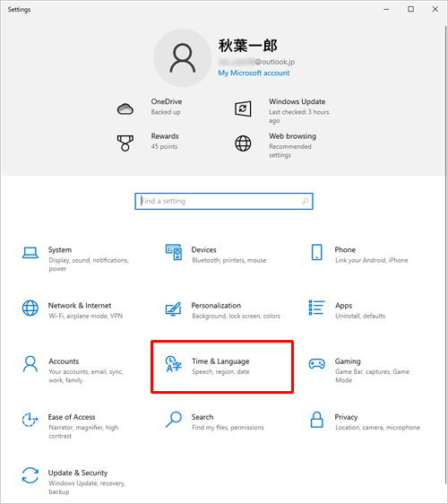
Task: Open the Privacy padlock icon
Action: pyautogui.click(x=316, y=420)
